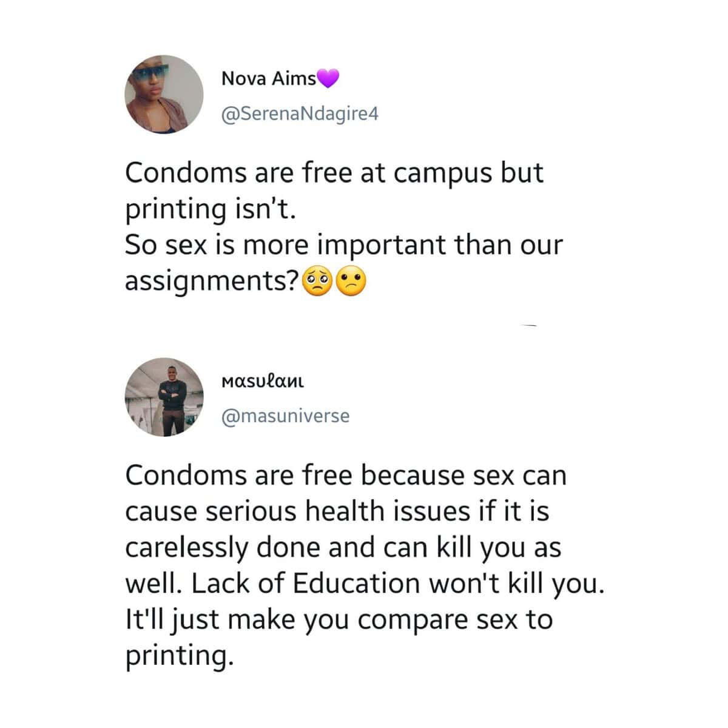728x728 pixels.
Task: Click the confused face emoji
Action: [352, 282]
